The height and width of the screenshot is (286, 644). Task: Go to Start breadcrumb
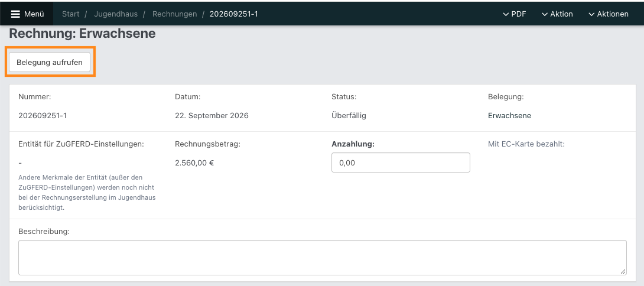point(71,14)
